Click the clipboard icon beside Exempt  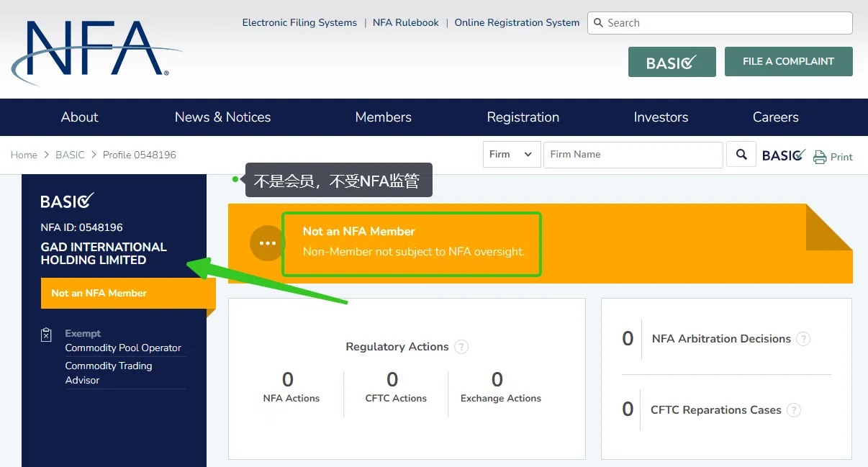coord(47,335)
